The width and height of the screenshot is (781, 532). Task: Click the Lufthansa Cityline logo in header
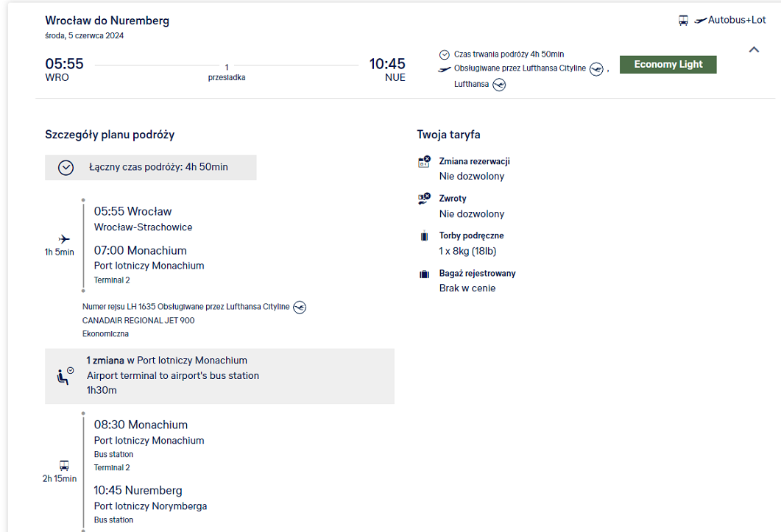[596, 68]
